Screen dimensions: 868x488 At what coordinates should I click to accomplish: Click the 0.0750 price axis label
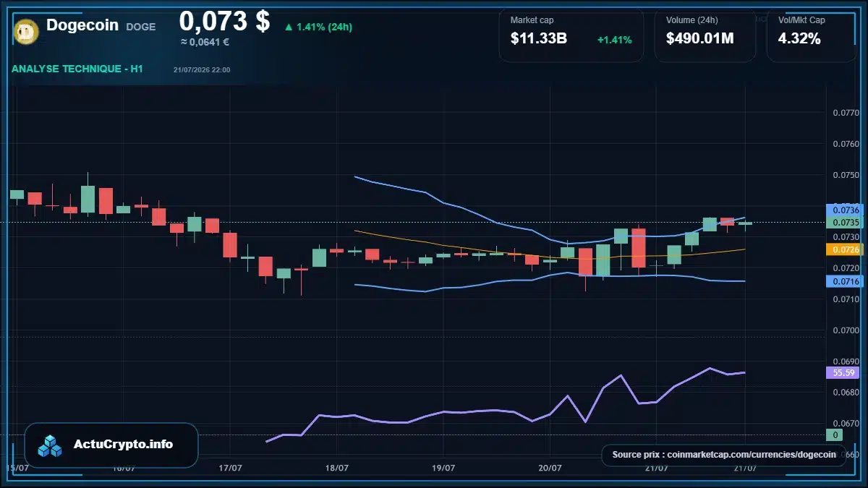click(846, 175)
